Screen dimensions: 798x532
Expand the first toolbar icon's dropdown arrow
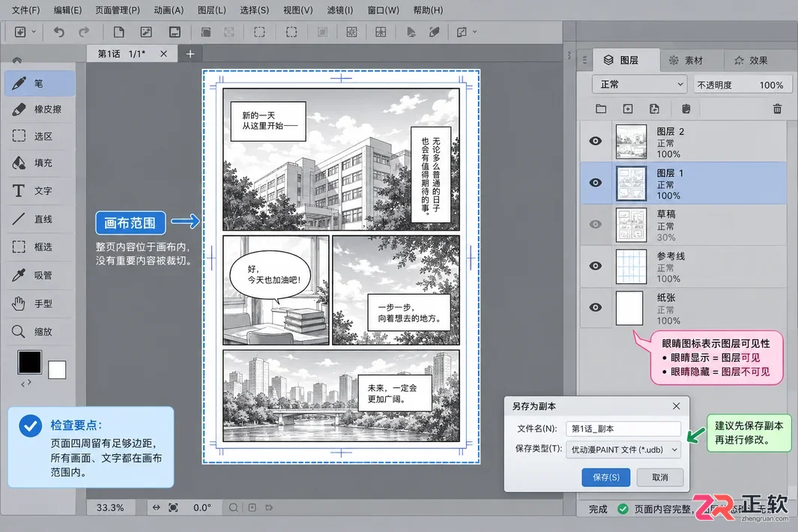pyautogui.click(x=34, y=31)
